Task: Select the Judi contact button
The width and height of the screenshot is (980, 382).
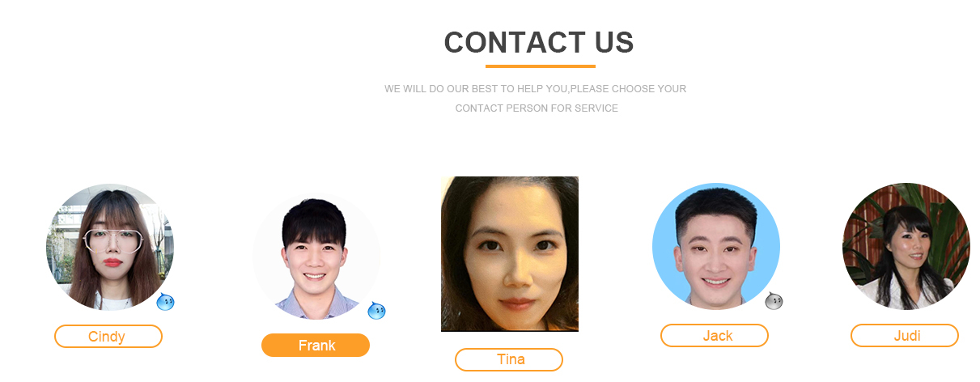Action: tap(905, 335)
